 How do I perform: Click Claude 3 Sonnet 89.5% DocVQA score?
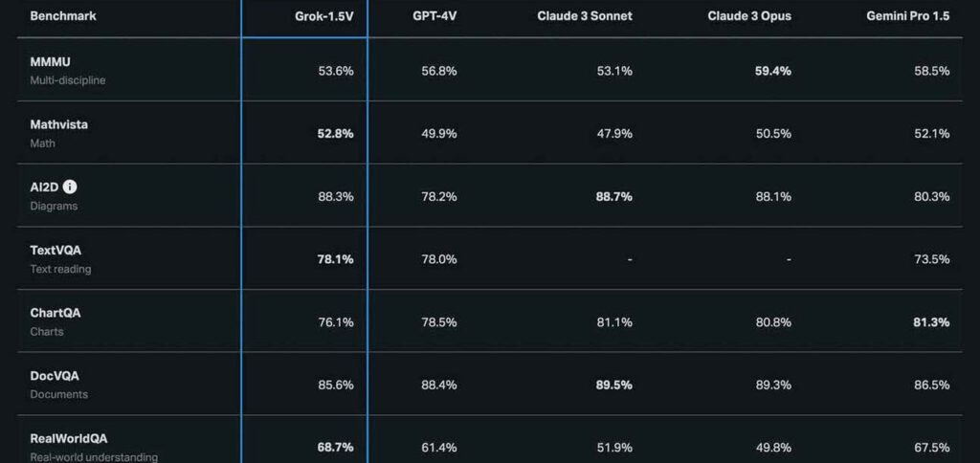coord(614,385)
